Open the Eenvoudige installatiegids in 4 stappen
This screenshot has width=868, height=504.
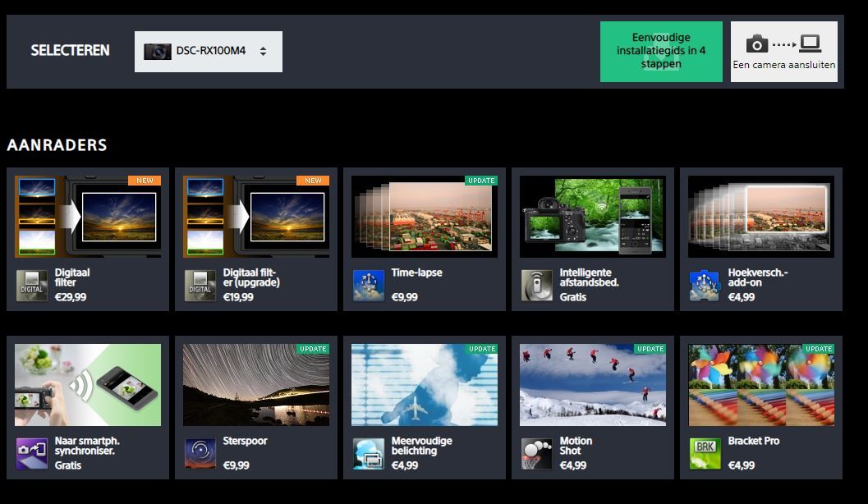(x=661, y=51)
